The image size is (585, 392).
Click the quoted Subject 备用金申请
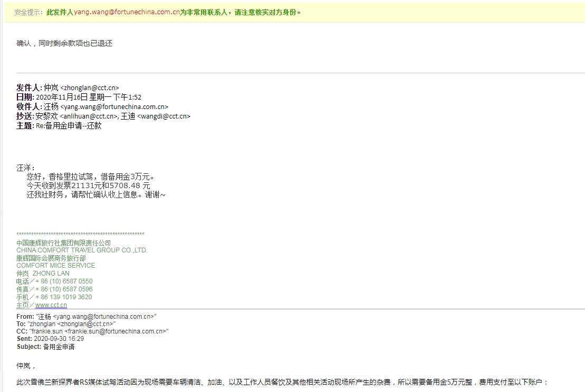pyautogui.click(x=59, y=347)
